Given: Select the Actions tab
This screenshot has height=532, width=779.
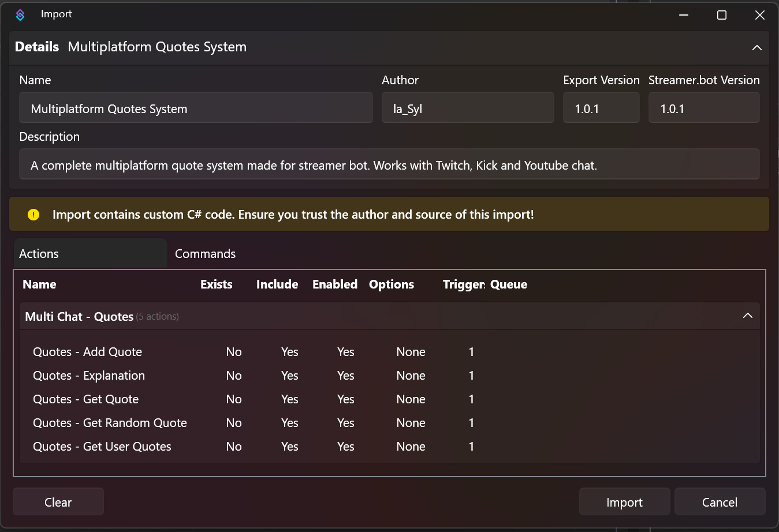Looking at the screenshot, I should pos(39,253).
